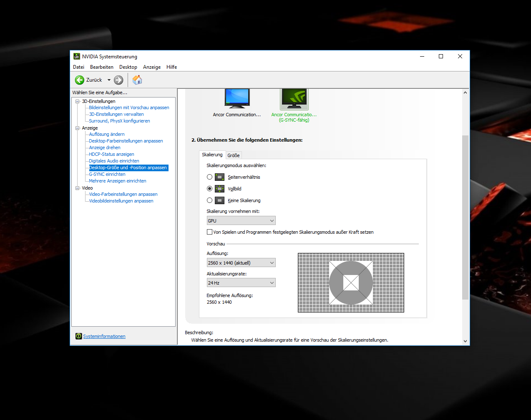
Task: Switch to the Größe tab
Action: point(234,155)
